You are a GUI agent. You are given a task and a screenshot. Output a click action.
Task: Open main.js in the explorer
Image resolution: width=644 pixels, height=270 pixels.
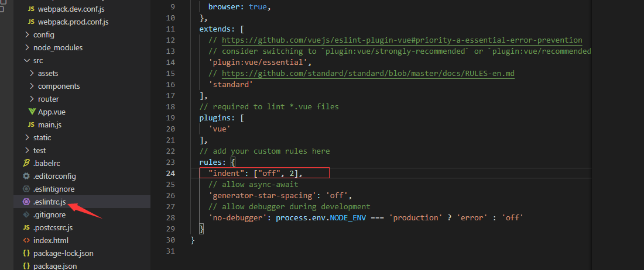coord(50,124)
